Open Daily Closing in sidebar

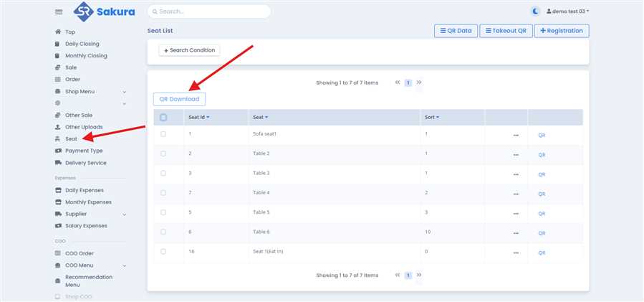pyautogui.click(x=82, y=44)
